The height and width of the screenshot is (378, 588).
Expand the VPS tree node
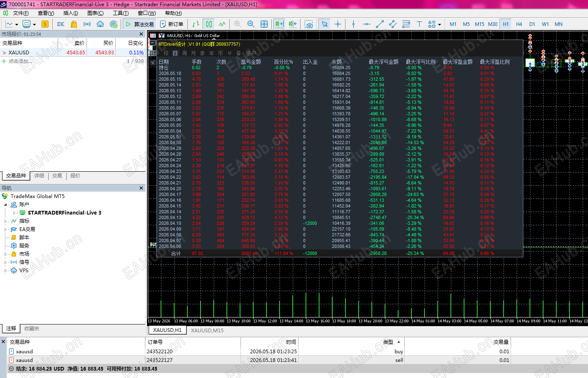6,271
